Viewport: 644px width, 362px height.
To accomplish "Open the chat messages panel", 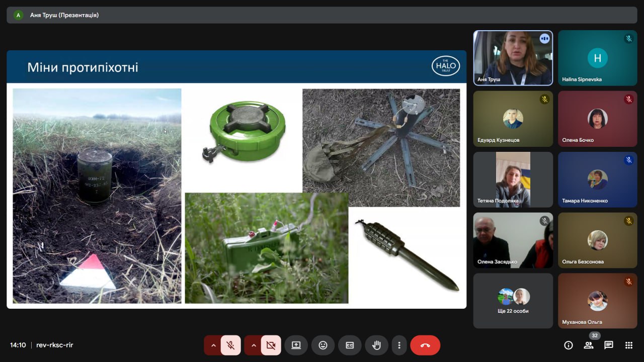I will (608, 345).
